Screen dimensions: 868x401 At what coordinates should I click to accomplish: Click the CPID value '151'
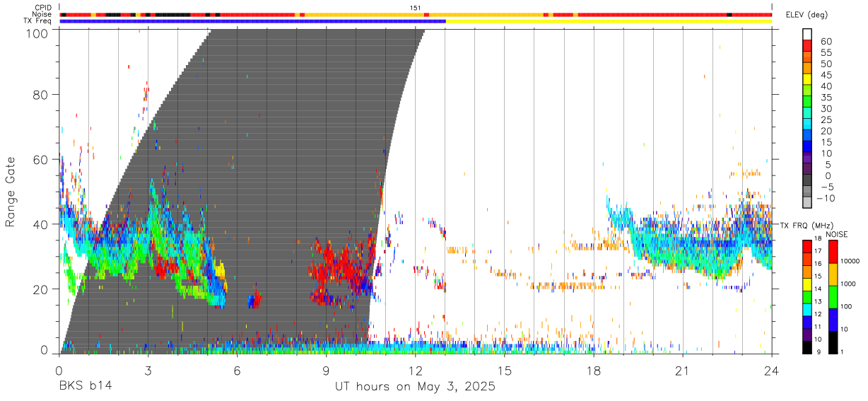[416, 8]
